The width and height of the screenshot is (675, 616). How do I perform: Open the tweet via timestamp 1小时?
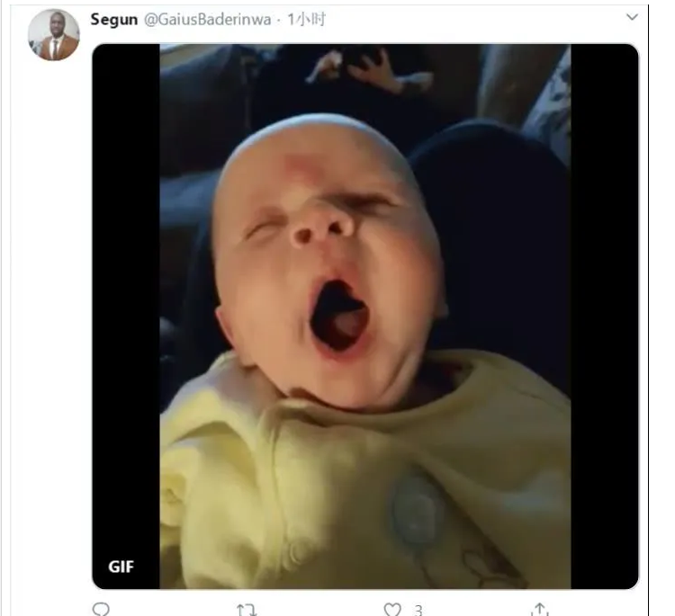[x=306, y=20]
